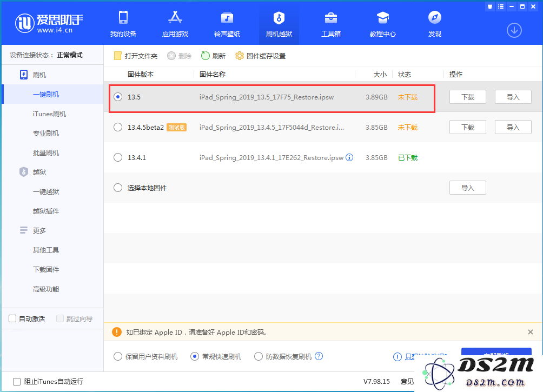The height and width of the screenshot is (392, 543).
Task: Click the 状态 column header
Action: [405, 75]
